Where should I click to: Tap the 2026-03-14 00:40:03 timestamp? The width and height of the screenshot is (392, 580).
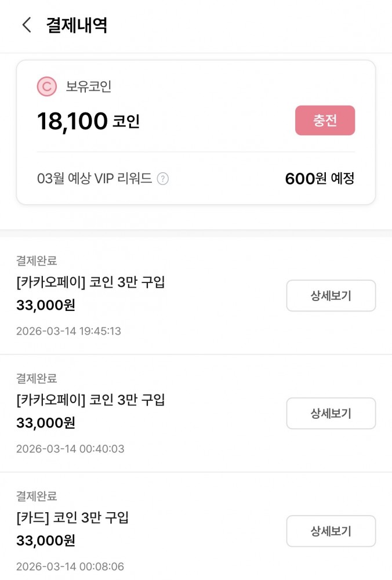(70, 449)
